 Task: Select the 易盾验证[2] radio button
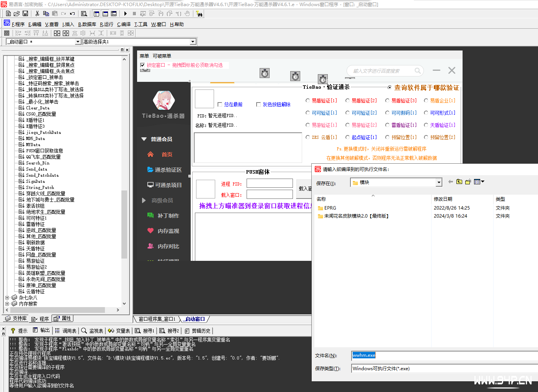click(x=348, y=101)
